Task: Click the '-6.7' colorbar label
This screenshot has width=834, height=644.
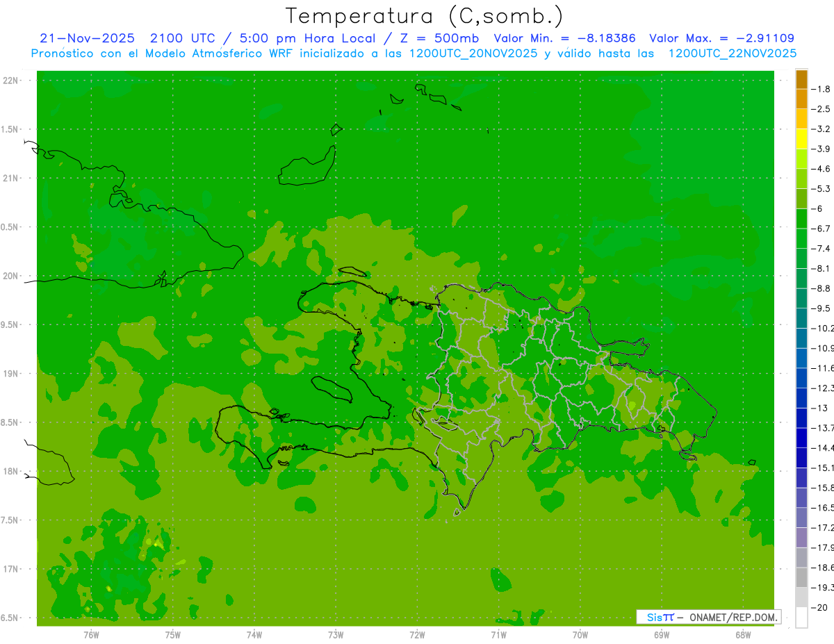Action: coord(821,229)
